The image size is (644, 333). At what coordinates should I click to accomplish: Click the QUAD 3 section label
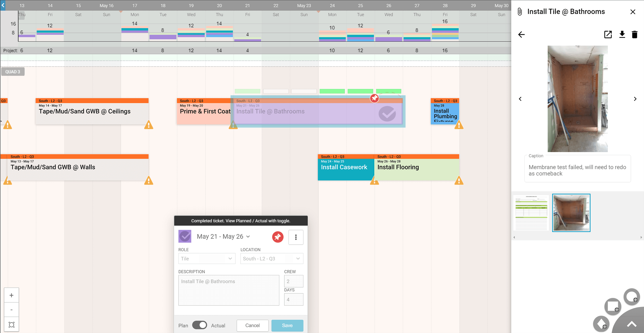tap(13, 72)
